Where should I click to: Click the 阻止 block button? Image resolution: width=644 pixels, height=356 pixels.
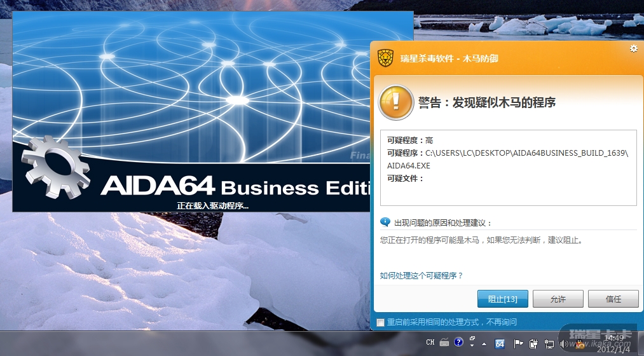(502, 299)
